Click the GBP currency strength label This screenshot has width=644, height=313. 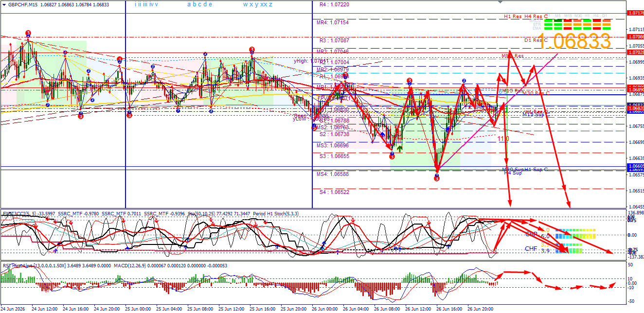point(531,234)
